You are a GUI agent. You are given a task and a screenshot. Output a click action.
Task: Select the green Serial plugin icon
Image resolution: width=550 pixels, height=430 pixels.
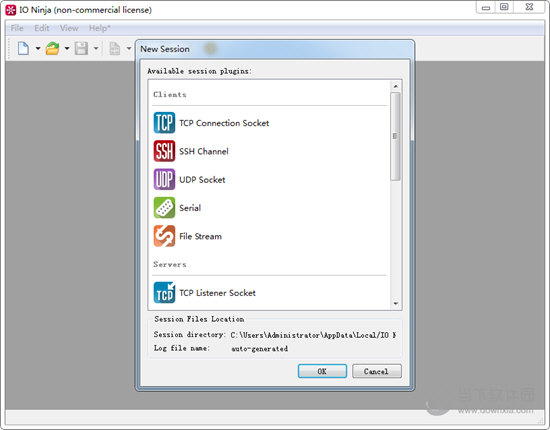164,208
